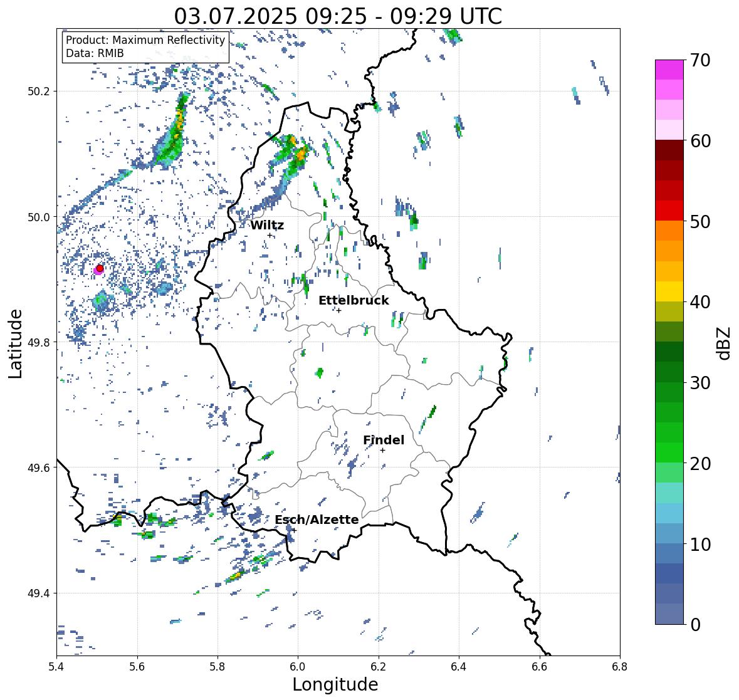The height and width of the screenshot is (700, 739).
Task: Click the colorbar value 40
Action: pyautogui.click(x=700, y=302)
